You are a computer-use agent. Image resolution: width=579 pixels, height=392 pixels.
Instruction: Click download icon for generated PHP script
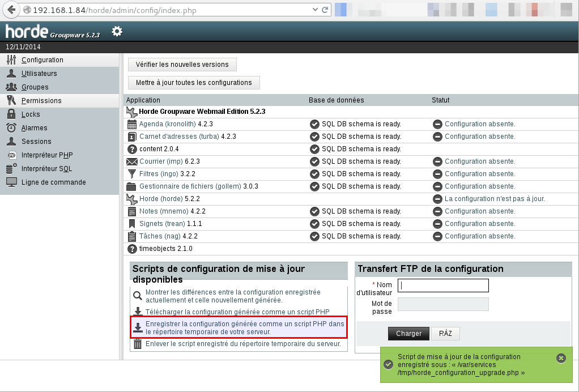(138, 312)
